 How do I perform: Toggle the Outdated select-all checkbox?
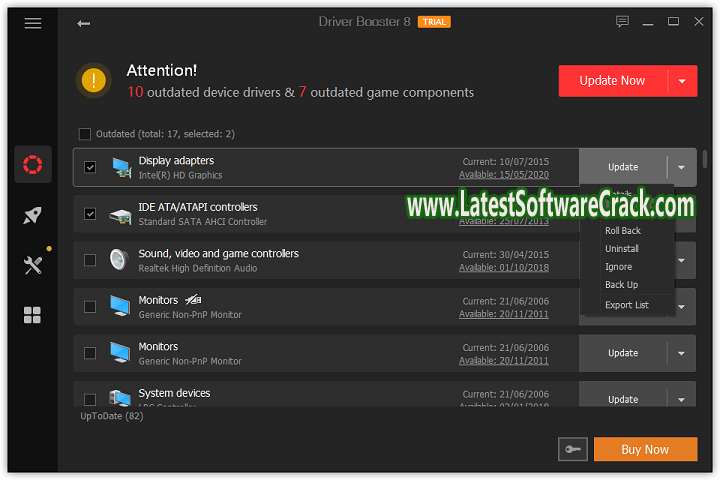point(85,134)
